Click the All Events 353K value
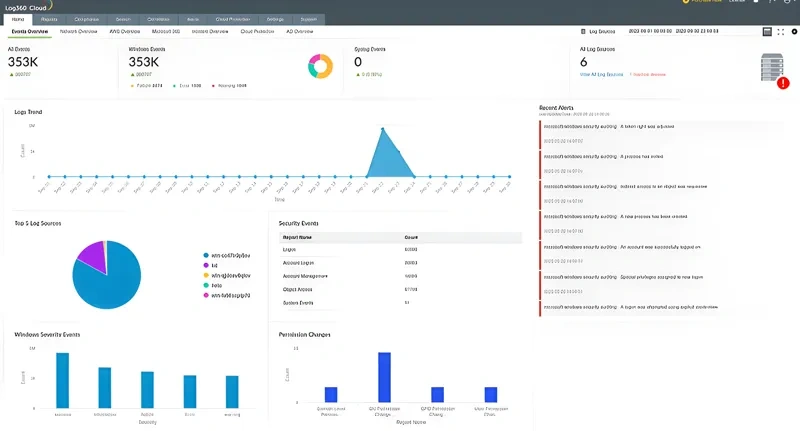Image resolution: width=800 pixels, height=431 pixels. click(23, 62)
